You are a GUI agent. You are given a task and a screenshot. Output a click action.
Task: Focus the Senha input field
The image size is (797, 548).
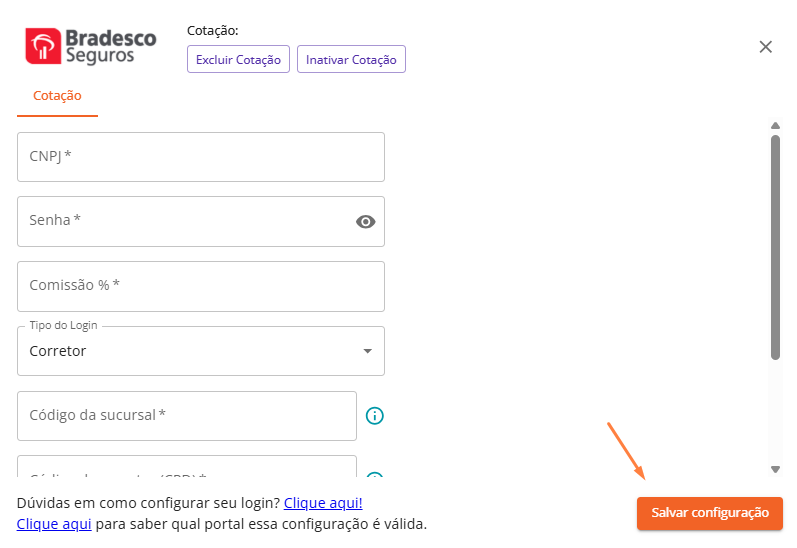pyautogui.click(x=201, y=222)
